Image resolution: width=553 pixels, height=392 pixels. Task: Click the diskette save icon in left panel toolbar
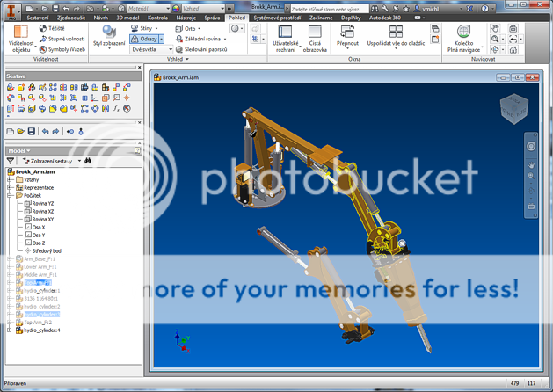[32, 132]
